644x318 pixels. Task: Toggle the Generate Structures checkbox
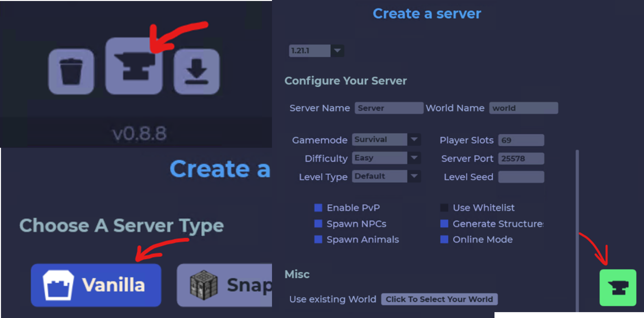tap(444, 224)
